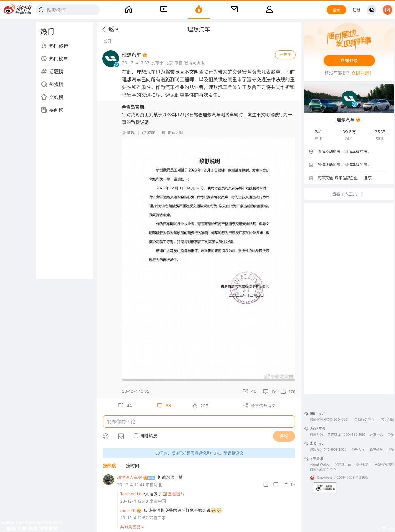Click the 注册 link in header

356,10
